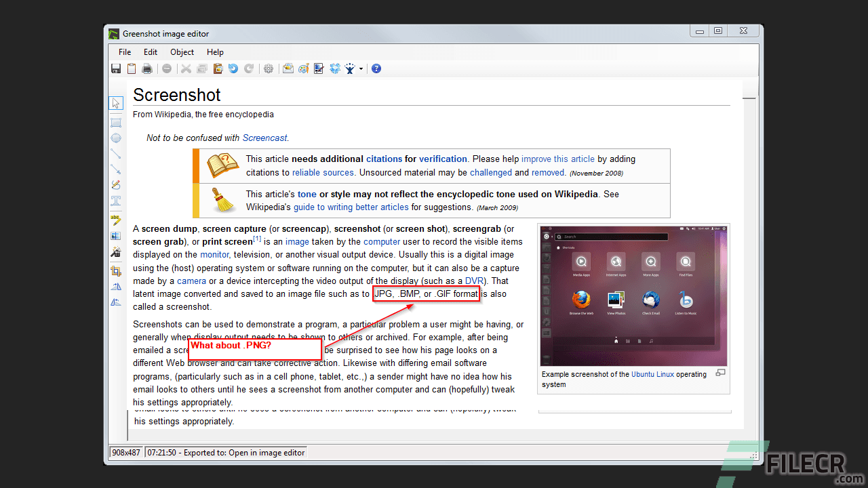Open the File menu
The height and width of the screenshot is (488, 868).
click(x=125, y=52)
